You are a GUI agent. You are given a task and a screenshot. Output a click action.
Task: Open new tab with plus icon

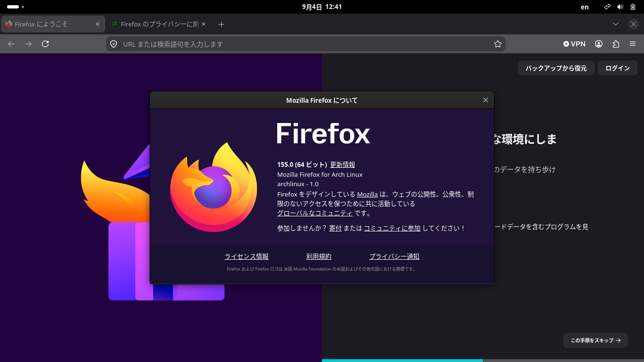(x=222, y=24)
